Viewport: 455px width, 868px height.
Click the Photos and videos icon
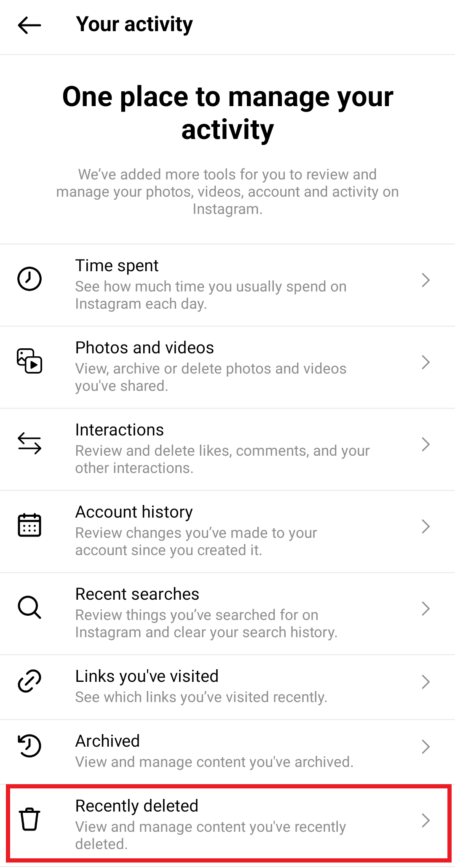29,361
